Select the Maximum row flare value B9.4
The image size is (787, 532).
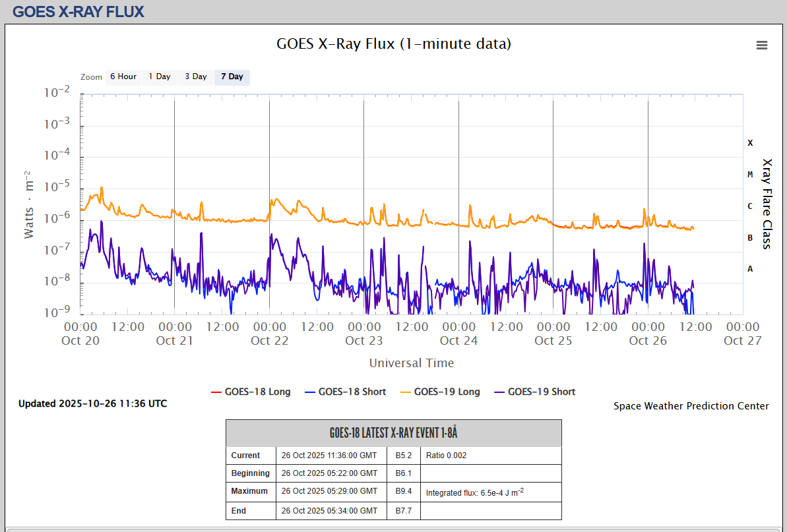403,491
